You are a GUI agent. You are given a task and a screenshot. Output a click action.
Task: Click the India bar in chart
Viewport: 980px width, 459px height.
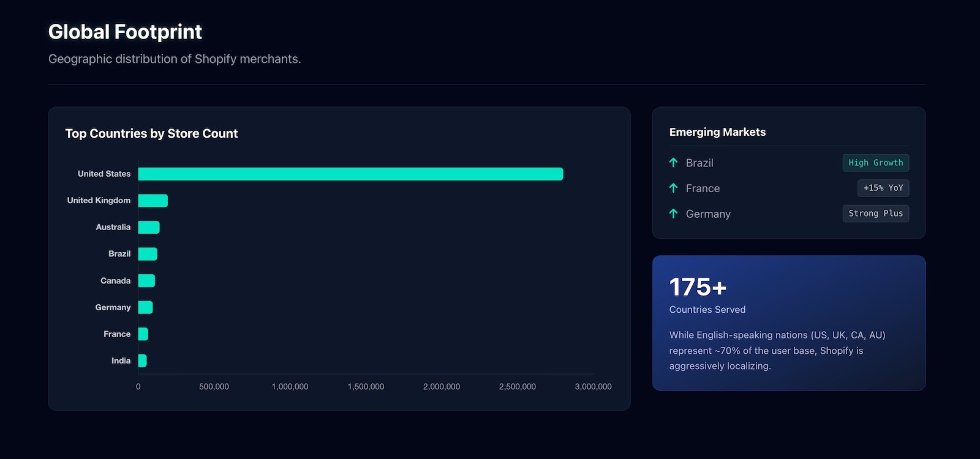coord(142,361)
